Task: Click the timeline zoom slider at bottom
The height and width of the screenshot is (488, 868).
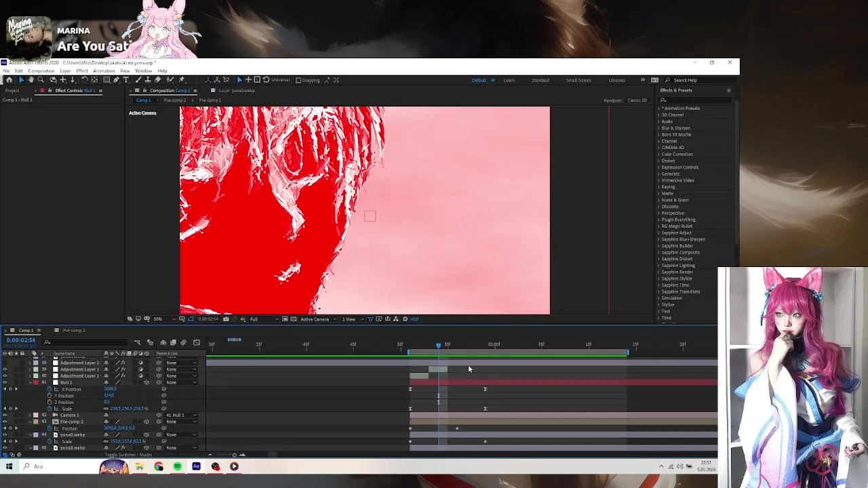Action: click(x=234, y=455)
